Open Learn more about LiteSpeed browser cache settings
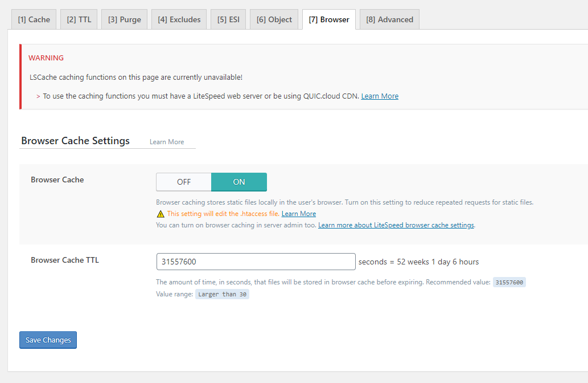588x383 pixels. (x=396, y=225)
